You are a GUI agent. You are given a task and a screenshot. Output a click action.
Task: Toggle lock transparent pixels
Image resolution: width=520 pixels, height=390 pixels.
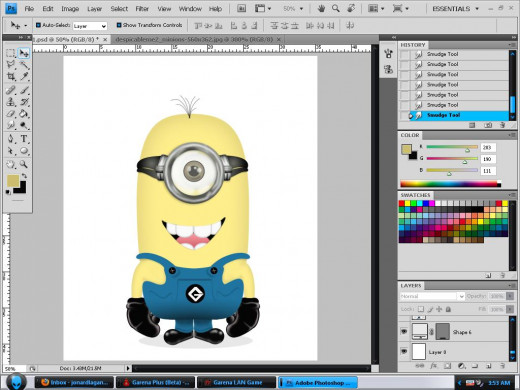click(421, 309)
